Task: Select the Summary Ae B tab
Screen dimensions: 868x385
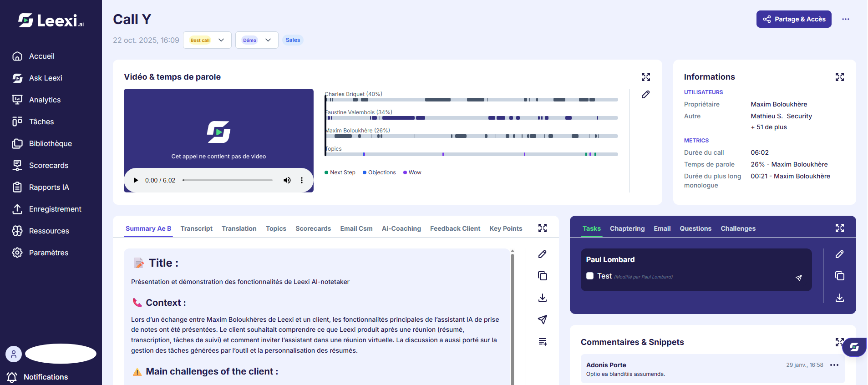Action: click(148, 228)
